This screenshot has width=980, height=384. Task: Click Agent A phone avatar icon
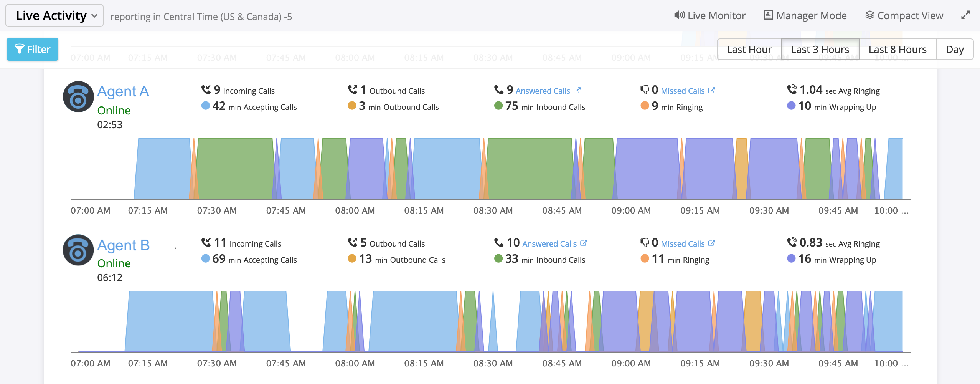click(x=78, y=97)
